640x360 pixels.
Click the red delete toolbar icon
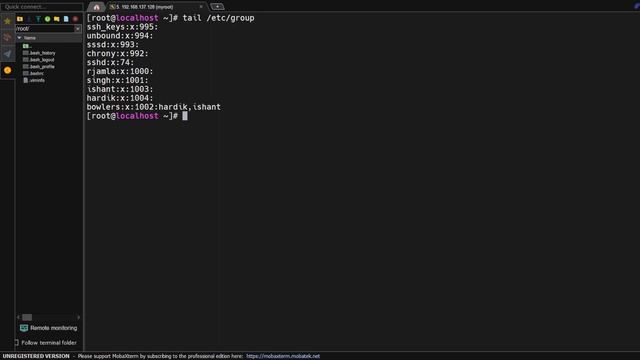(76, 19)
